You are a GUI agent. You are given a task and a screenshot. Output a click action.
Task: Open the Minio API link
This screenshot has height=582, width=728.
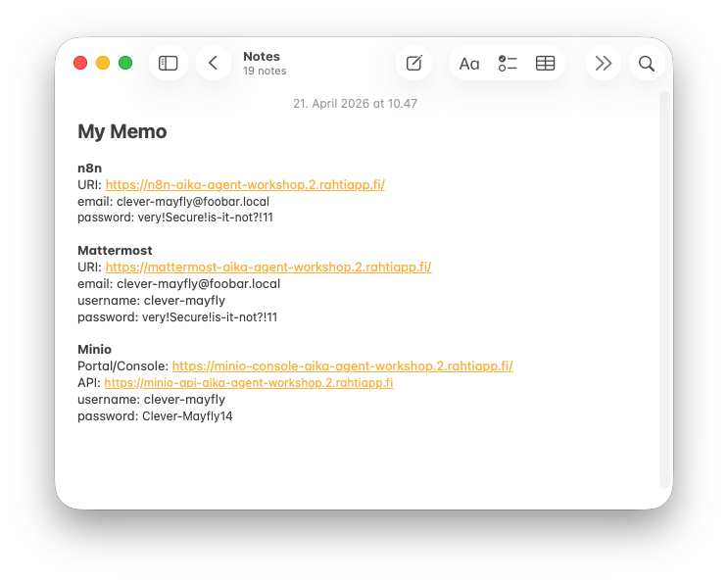coord(248,382)
